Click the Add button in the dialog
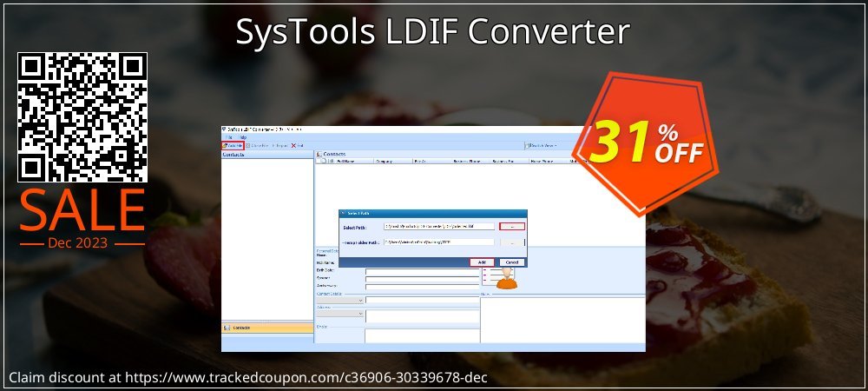The height and width of the screenshot is (391, 868). [x=482, y=262]
